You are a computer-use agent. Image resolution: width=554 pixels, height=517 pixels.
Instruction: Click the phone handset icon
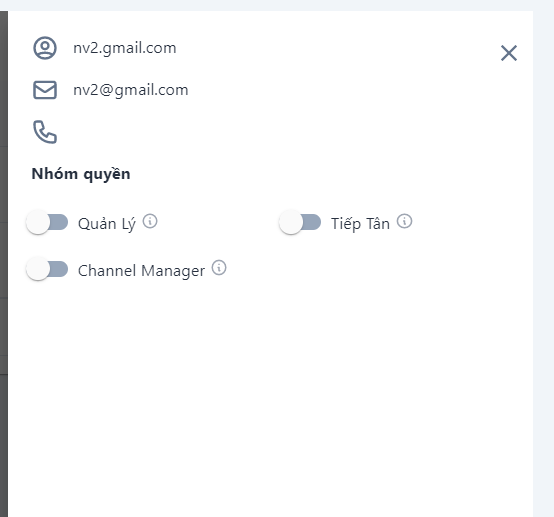click(45, 132)
